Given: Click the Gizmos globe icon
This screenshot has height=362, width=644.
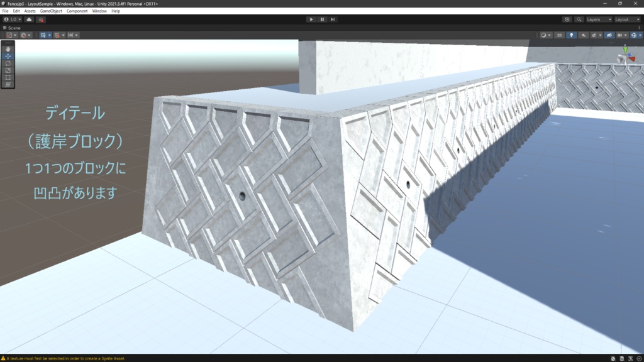Looking at the screenshot, I should pos(634,35).
